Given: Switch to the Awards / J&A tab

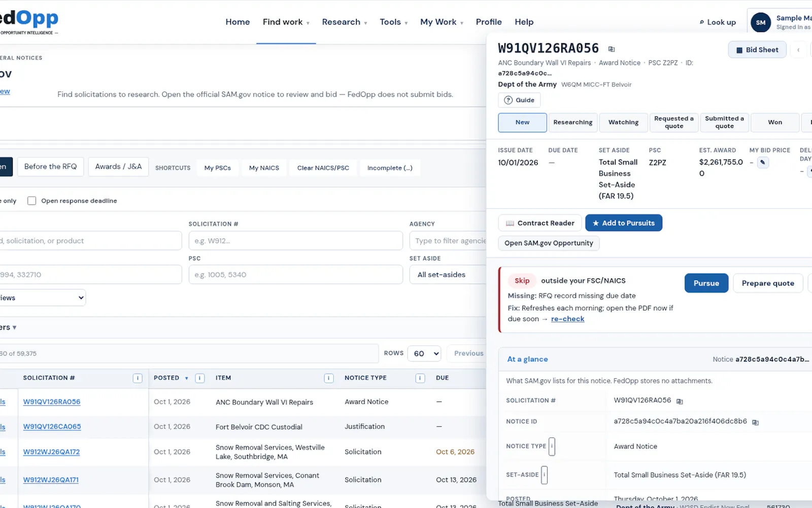Looking at the screenshot, I should (118, 167).
